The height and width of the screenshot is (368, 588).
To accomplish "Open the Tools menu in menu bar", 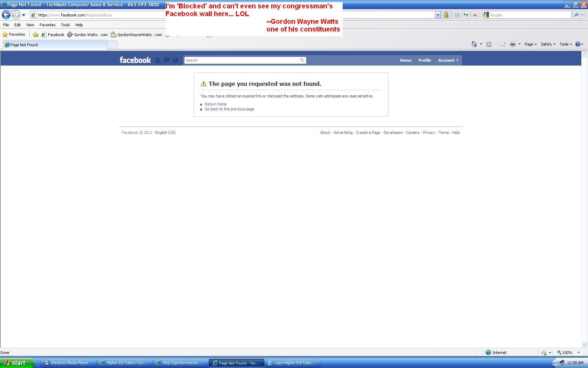I will [65, 25].
